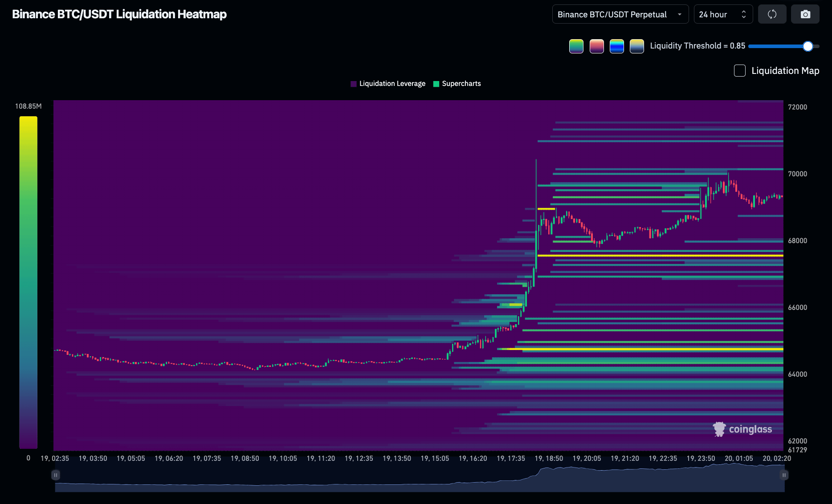
Task: Toggle the Supercharts legend series
Action: pyautogui.click(x=457, y=84)
